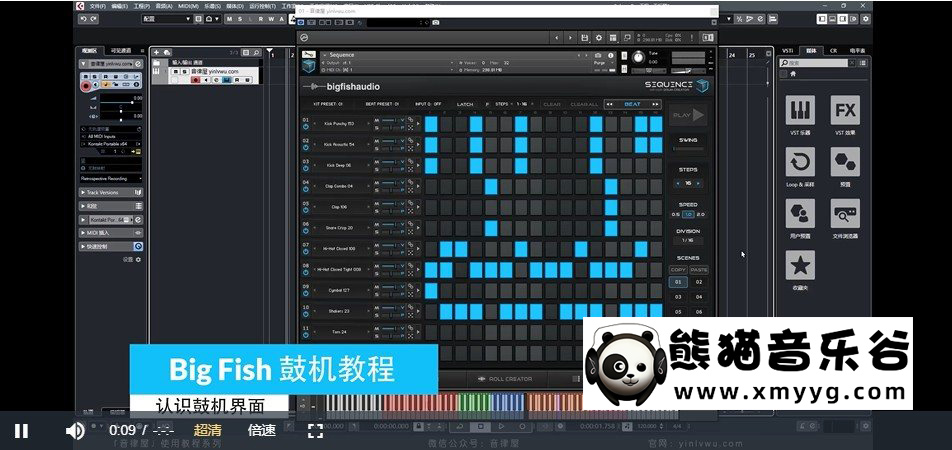Select speed 2.0 option
This screenshot has height=450, width=952.
point(701,214)
